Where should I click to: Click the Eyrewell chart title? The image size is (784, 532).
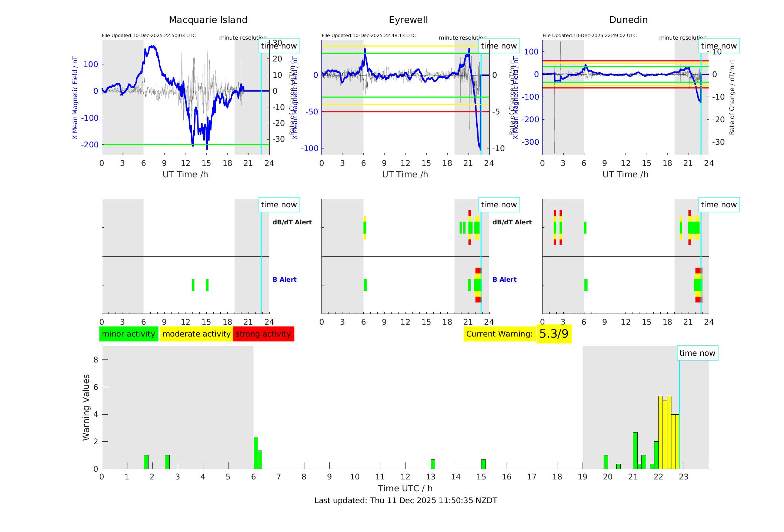coord(408,20)
